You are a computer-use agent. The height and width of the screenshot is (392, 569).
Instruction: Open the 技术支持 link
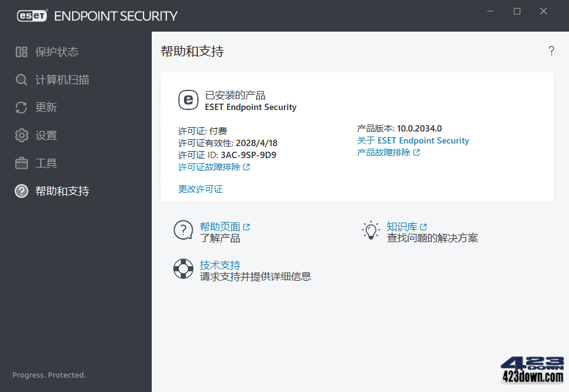220,264
